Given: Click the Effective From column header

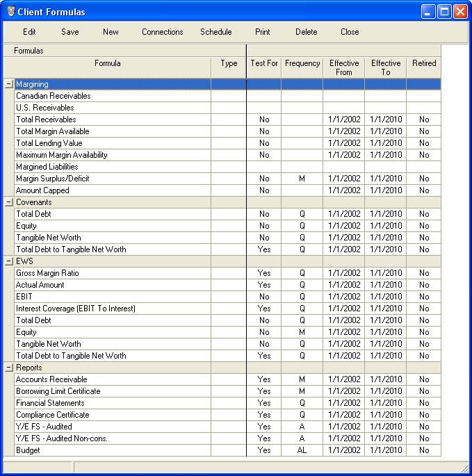Looking at the screenshot, I should (344, 67).
